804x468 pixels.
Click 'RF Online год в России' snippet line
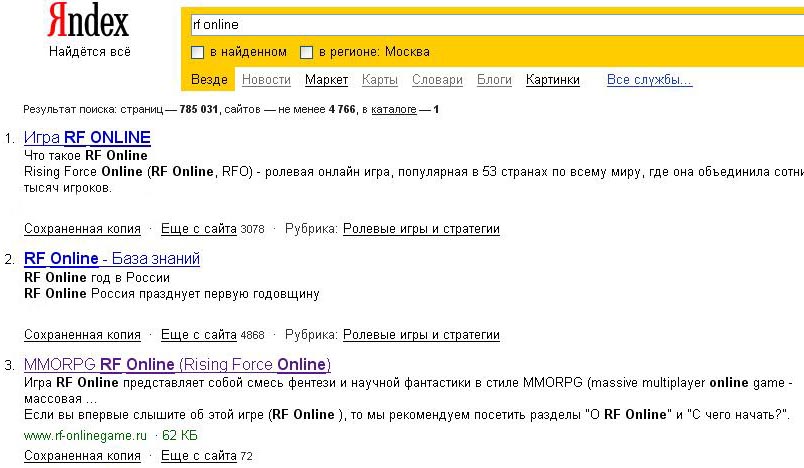click(97, 277)
